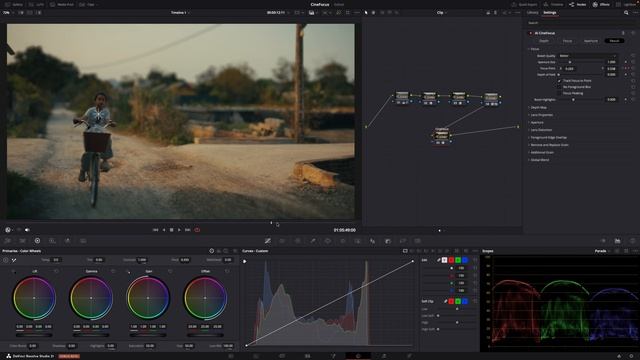
Task: Reset the Gamma color wheel
Action: coord(113,271)
